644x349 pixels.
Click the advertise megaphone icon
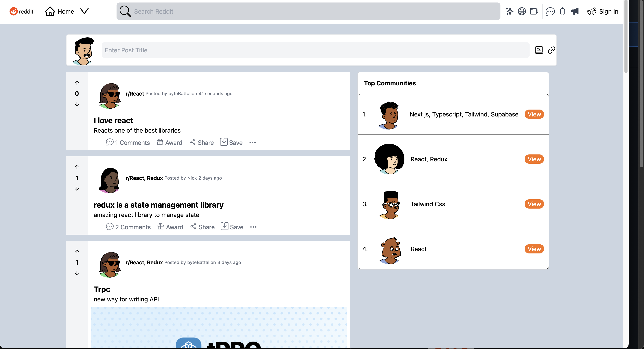[575, 12]
